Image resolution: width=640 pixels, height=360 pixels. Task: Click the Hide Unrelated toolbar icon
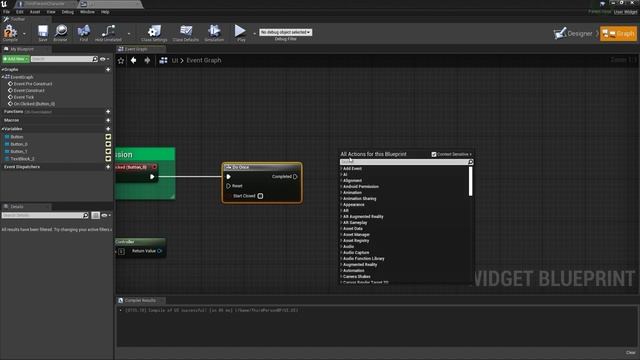[108, 32]
